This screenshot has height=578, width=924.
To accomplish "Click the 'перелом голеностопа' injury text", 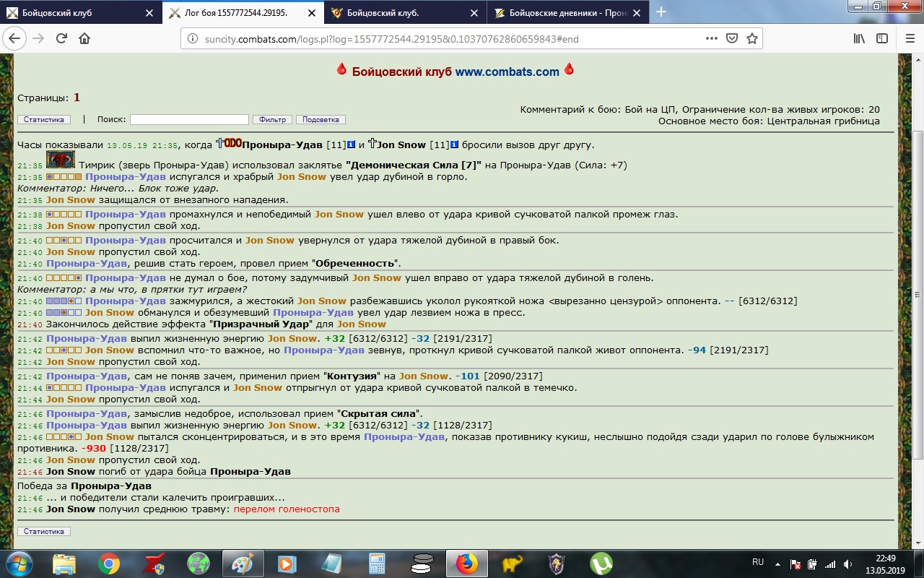I will (x=287, y=509).
